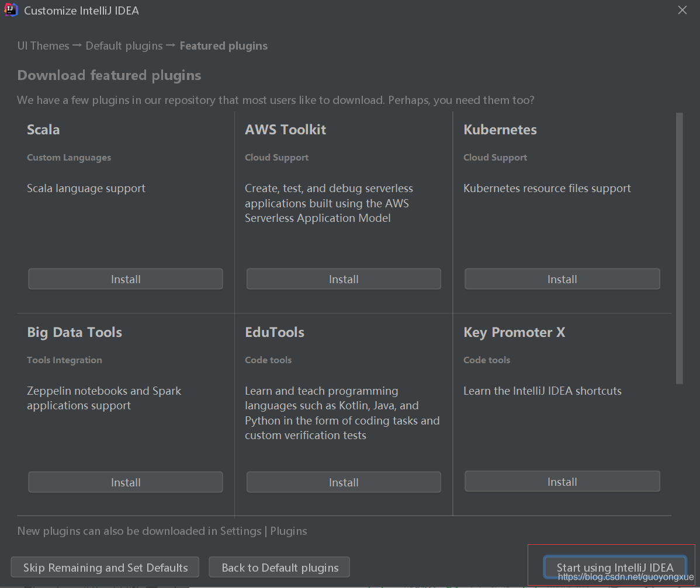Screen dimensions: 700x588
Task: Click the Settings | Plugins note text
Action: pyautogui.click(x=162, y=531)
